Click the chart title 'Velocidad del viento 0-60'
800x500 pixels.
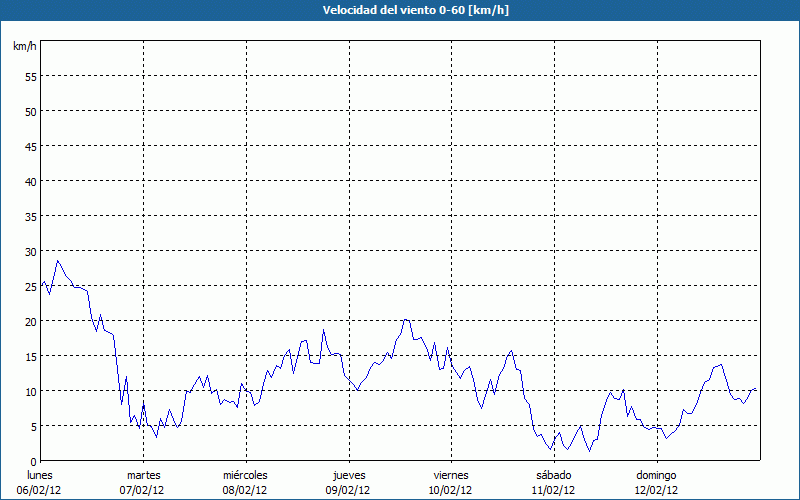[400, 10]
